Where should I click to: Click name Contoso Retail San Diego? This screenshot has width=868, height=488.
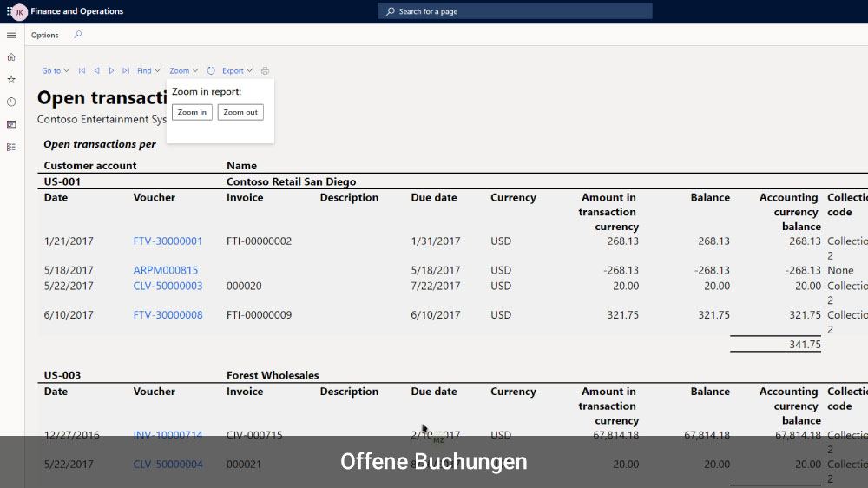(291, 181)
